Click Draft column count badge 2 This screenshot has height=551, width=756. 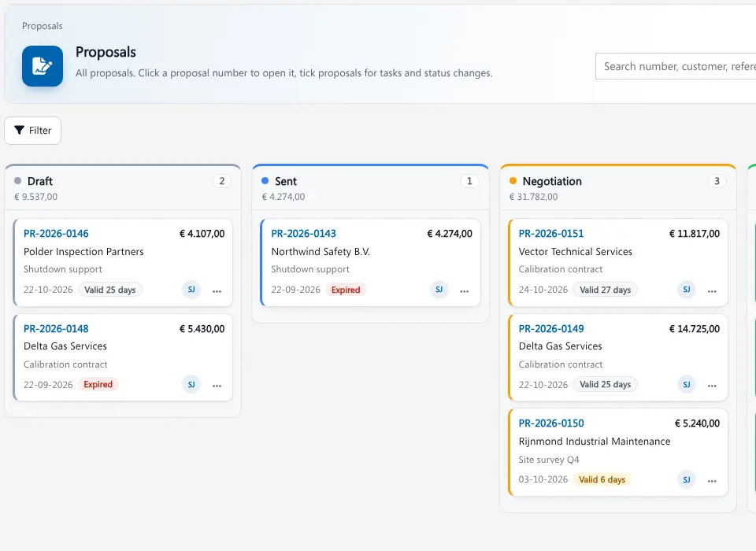coord(222,181)
